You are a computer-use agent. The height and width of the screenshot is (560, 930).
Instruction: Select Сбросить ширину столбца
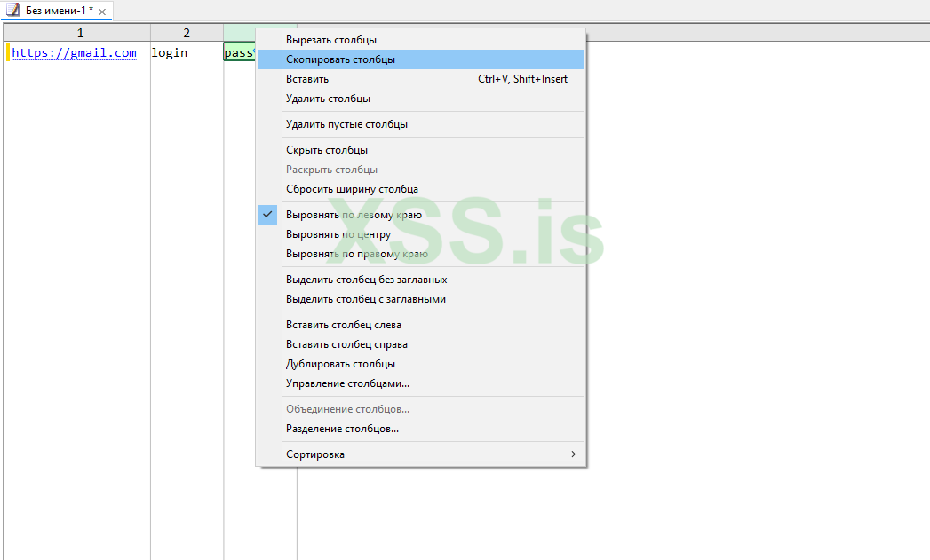pos(420,189)
